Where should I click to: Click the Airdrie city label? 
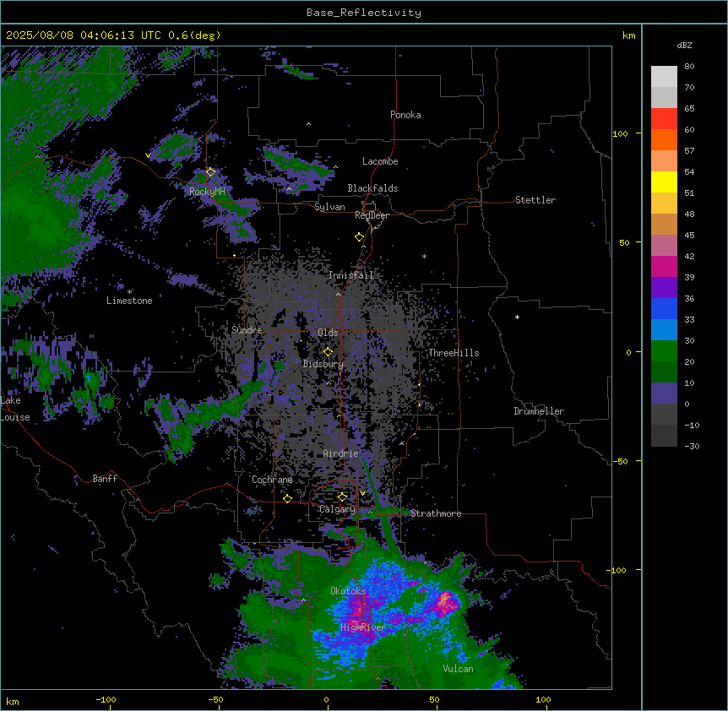pos(341,453)
